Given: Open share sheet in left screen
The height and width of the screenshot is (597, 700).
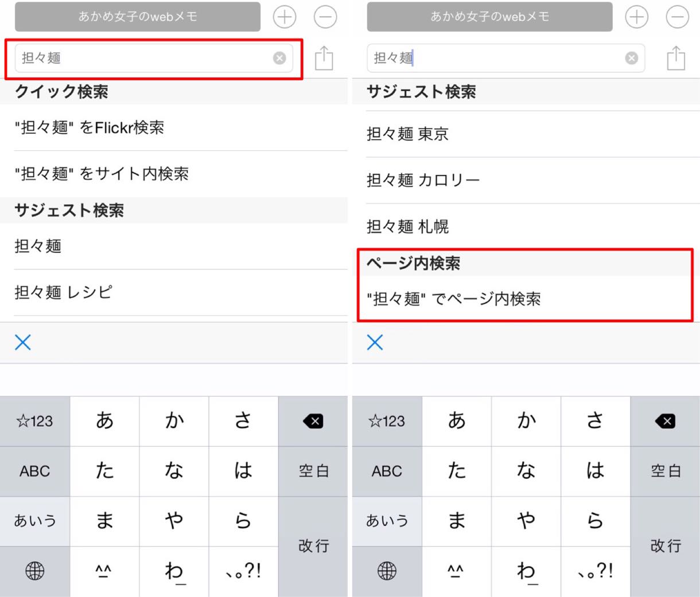Looking at the screenshot, I should (324, 58).
